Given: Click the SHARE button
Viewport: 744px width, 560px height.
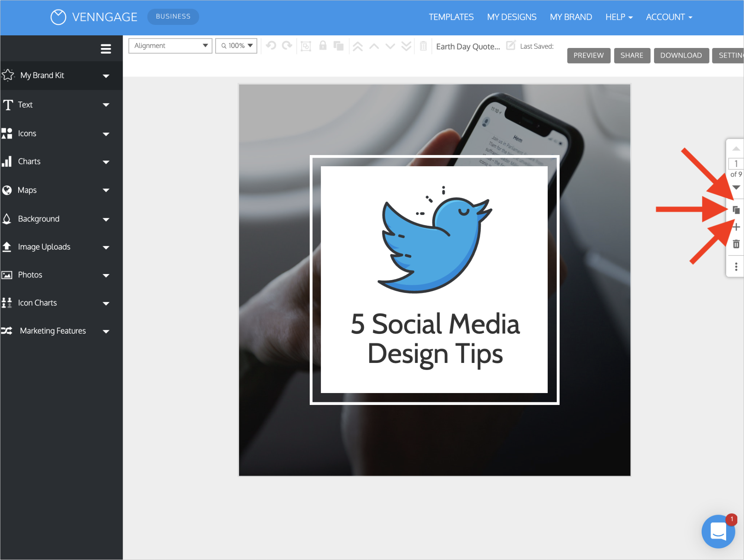Looking at the screenshot, I should pos(632,55).
